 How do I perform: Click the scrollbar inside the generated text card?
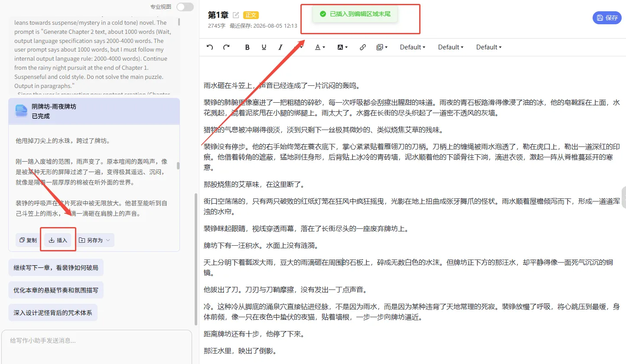click(x=178, y=166)
